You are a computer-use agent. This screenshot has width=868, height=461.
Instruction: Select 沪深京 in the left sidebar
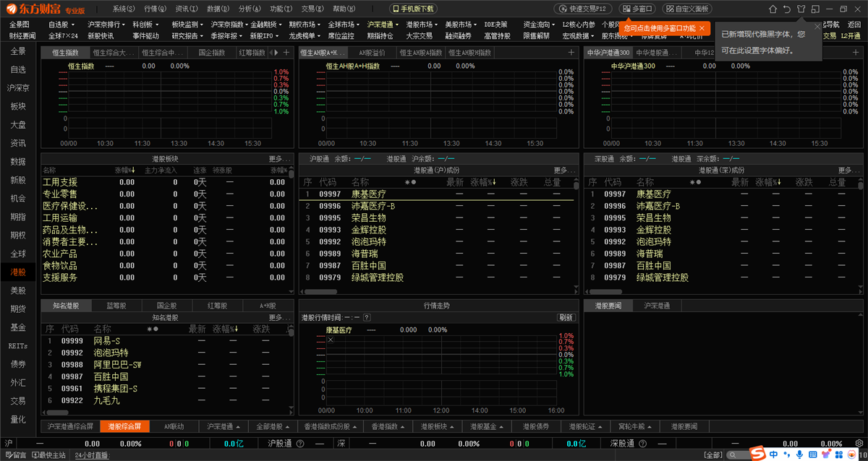click(18, 88)
